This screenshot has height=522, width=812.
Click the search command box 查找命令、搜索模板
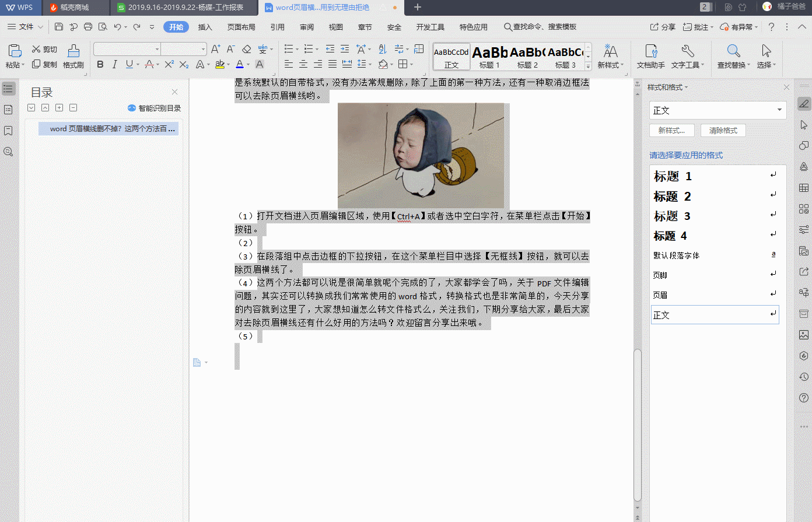coord(540,27)
